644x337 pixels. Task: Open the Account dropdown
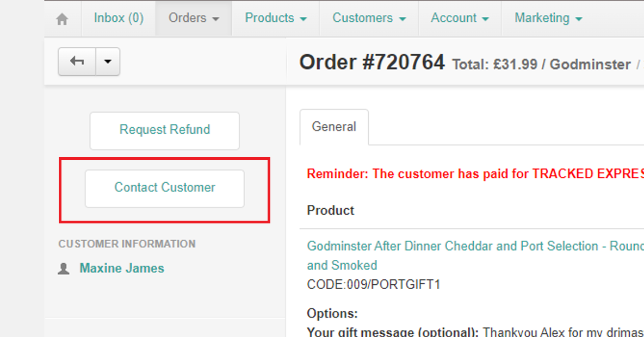pos(460,18)
